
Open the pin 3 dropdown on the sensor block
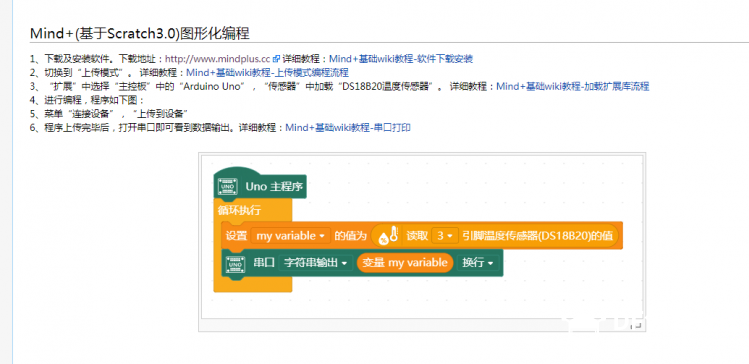pos(445,236)
